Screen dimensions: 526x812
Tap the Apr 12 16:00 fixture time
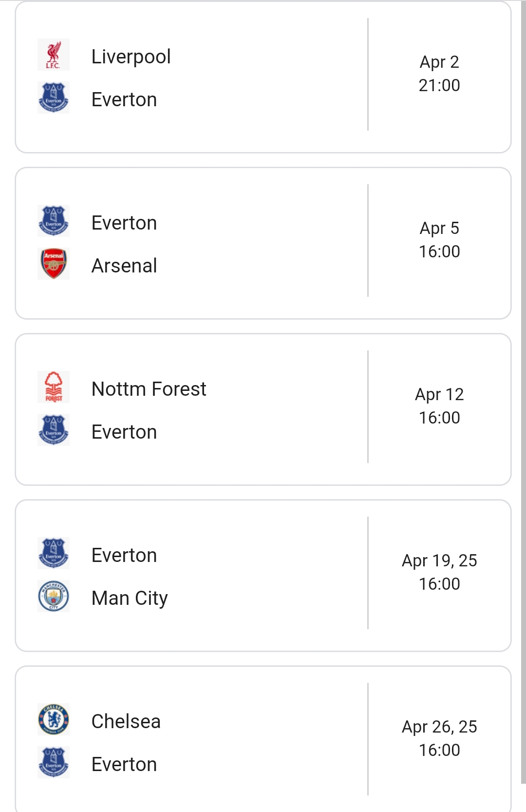439,406
